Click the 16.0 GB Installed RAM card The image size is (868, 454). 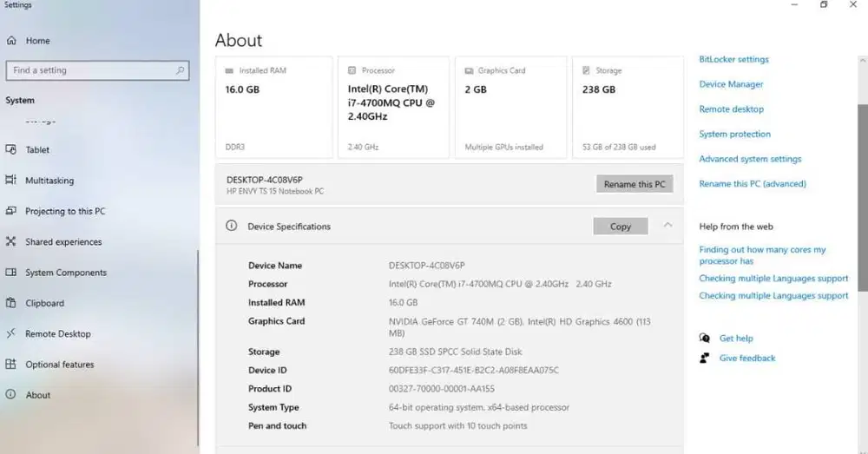point(274,107)
